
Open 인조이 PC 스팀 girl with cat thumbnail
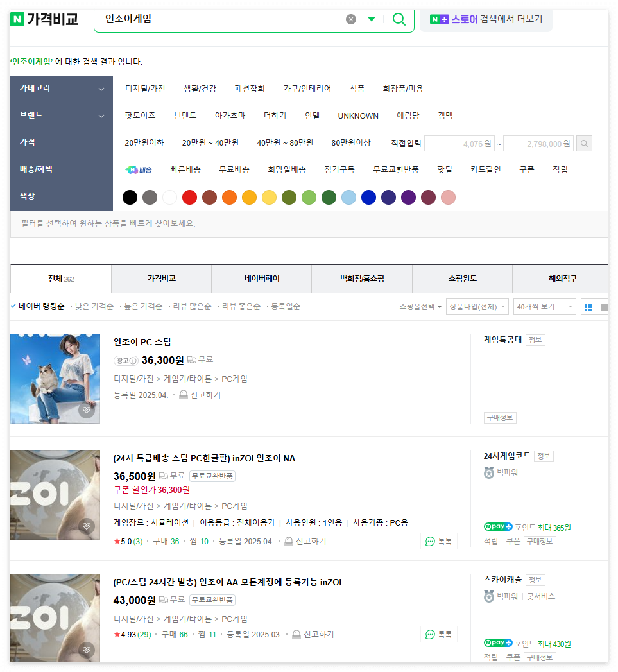55,379
